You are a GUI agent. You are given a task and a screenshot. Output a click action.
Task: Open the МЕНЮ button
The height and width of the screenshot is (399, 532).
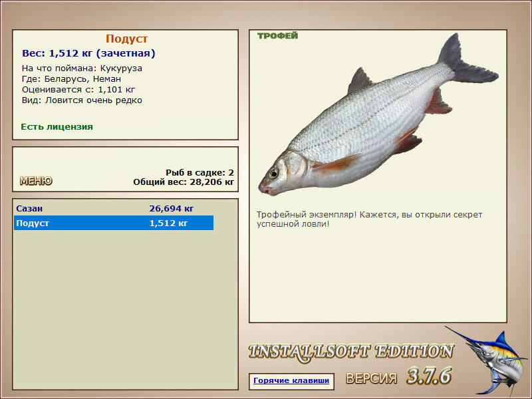(x=36, y=181)
